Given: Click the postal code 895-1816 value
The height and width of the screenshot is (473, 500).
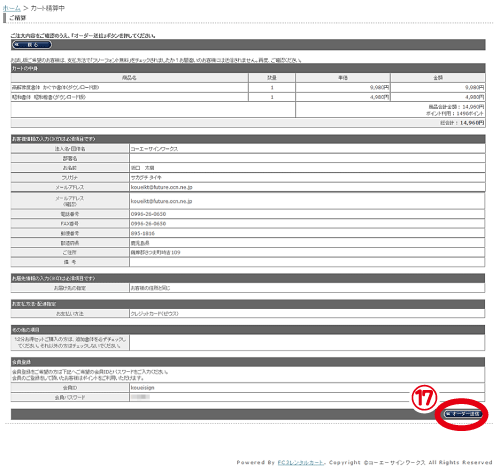Looking at the screenshot, I should (143, 233).
